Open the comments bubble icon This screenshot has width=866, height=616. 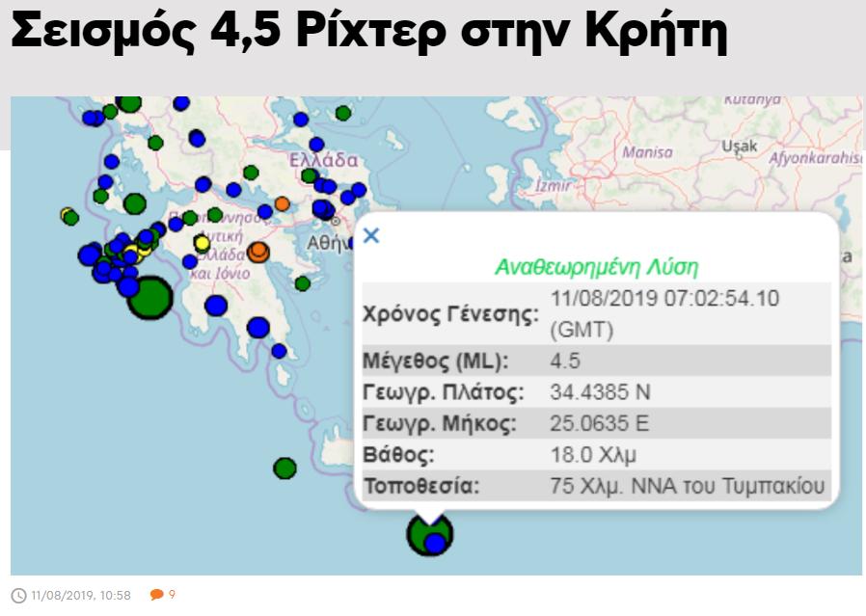[x=157, y=595]
